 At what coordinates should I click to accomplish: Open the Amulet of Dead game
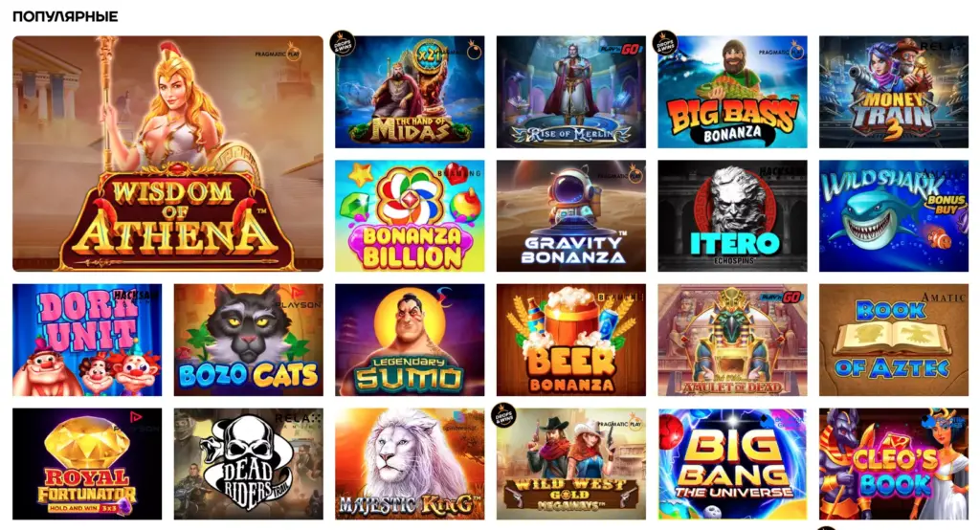point(732,340)
